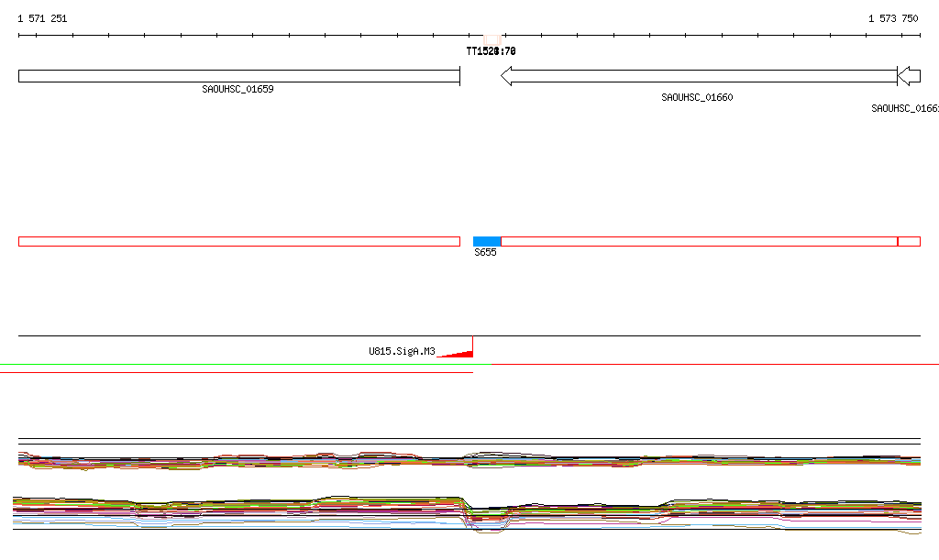Click the small SAOUHSC_01661 arrow at right edge
Screen dimensions: 939x560
point(909,76)
